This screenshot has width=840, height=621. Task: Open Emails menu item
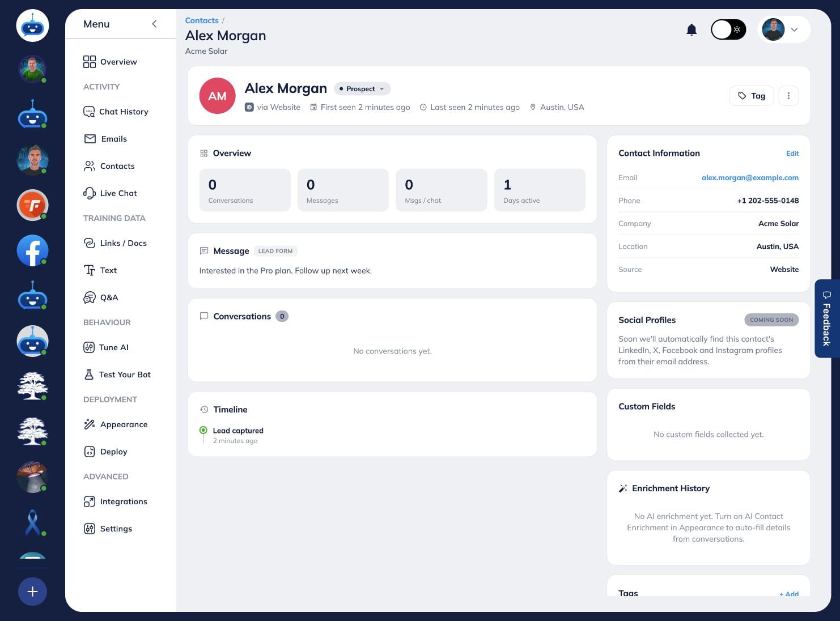[105, 139]
